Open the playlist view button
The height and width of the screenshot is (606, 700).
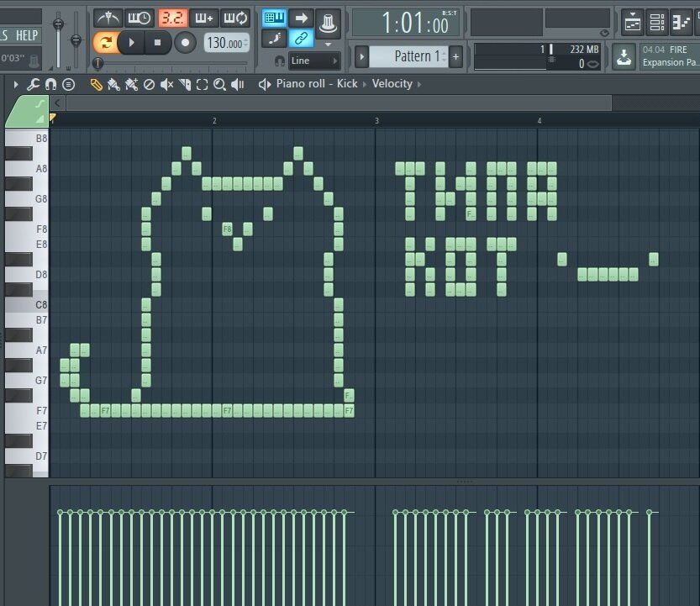(633, 22)
